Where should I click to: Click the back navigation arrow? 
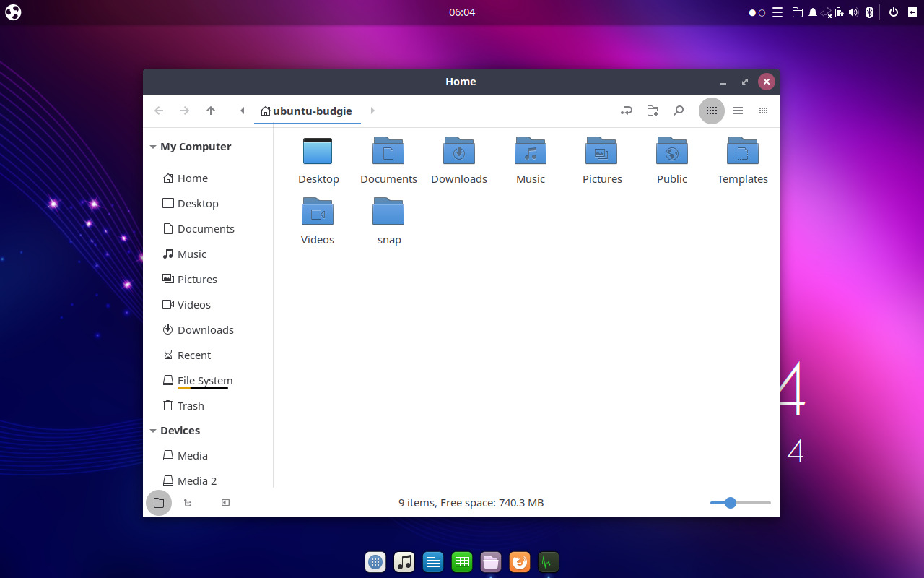point(159,111)
